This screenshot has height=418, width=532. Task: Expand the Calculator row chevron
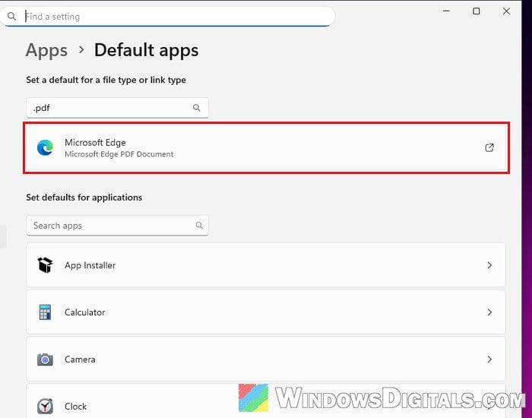(489, 312)
